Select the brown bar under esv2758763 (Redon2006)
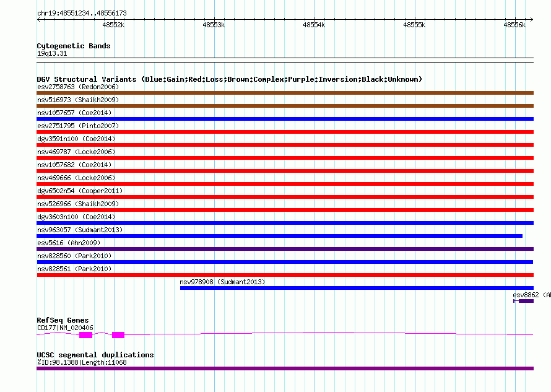The width and height of the screenshot is (551, 392). pyautogui.click(x=285, y=93)
